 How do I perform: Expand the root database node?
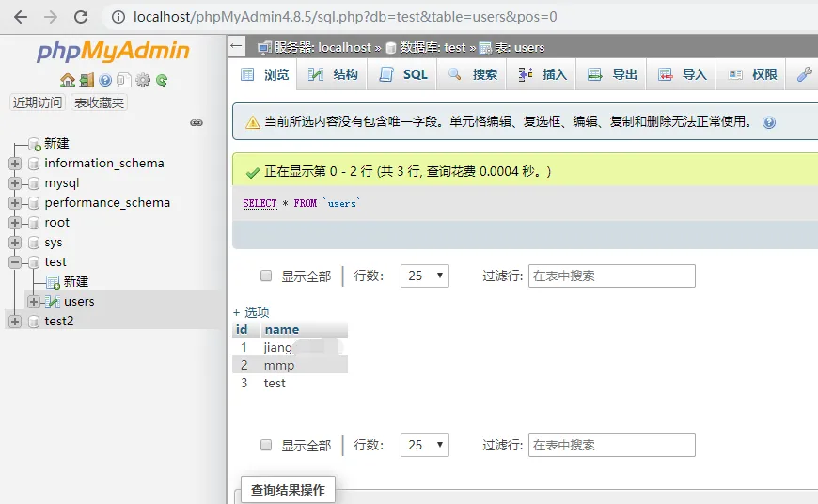pyautogui.click(x=15, y=223)
